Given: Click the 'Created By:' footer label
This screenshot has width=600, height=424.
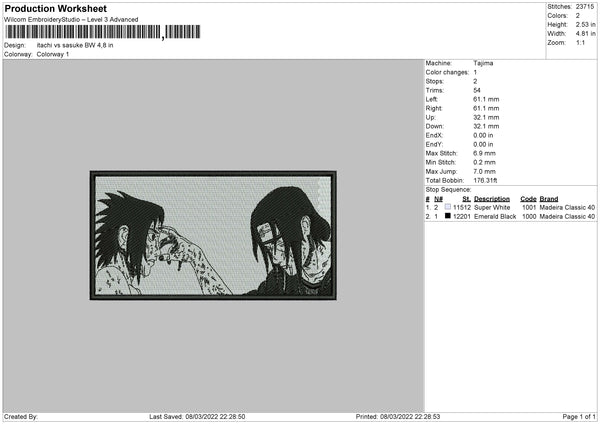Looking at the screenshot, I should [x=21, y=417].
